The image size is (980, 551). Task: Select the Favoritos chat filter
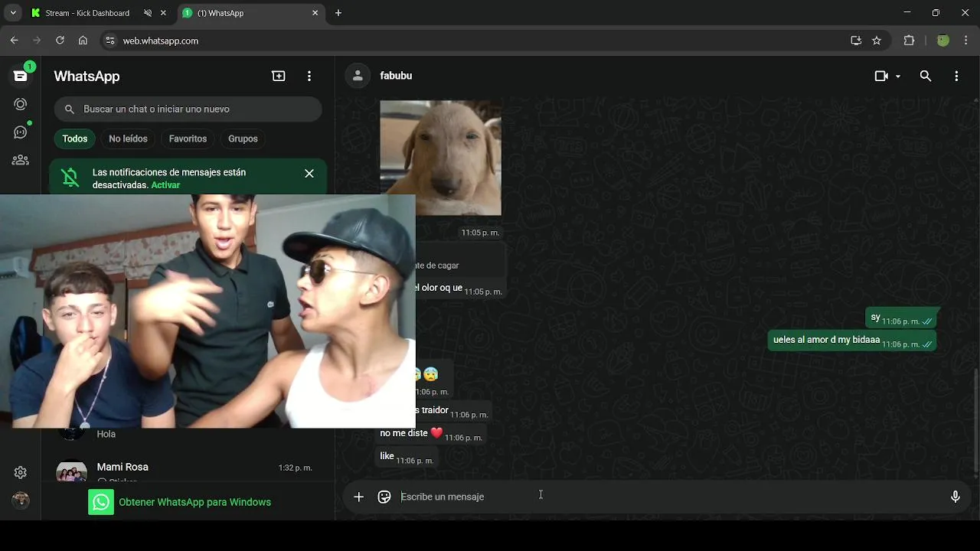tap(188, 139)
